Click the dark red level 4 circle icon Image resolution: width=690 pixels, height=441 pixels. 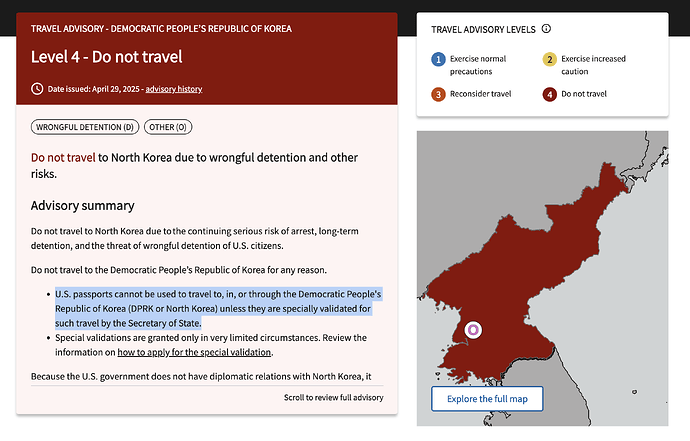pyautogui.click(x=549, y=95)
